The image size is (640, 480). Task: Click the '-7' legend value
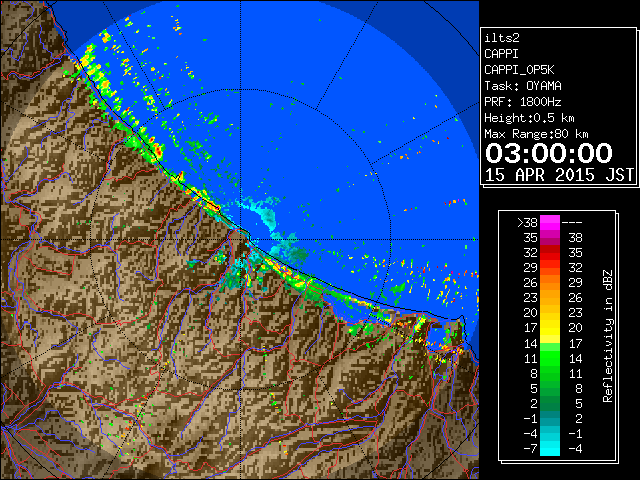[x=530, y=448]
